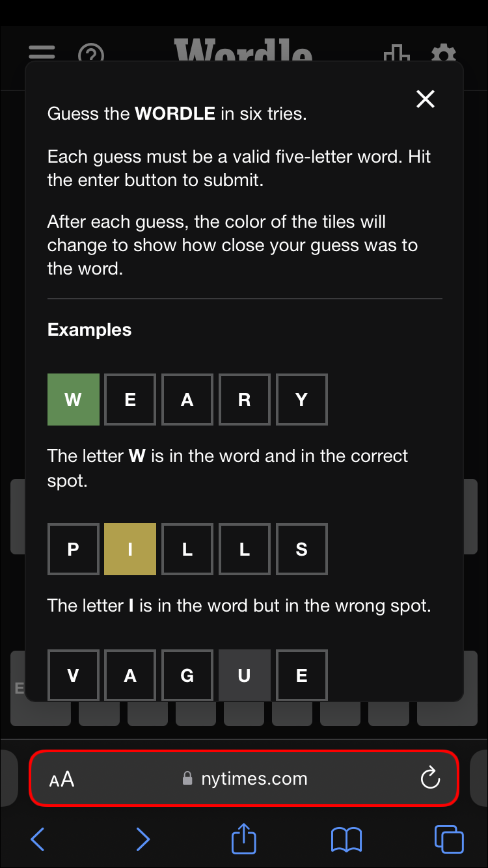Reload the page in the address bar
This screenshot has width=488, height=868.
[430, 778]
